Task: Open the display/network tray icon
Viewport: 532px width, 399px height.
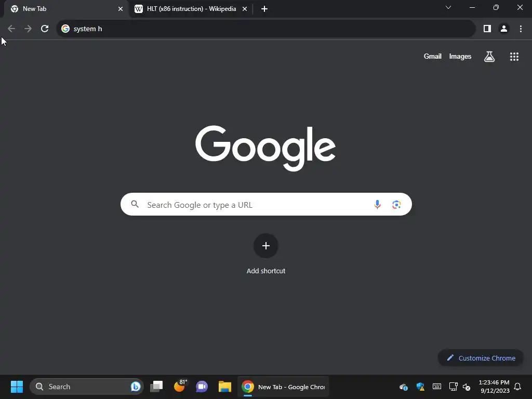Action: pos(453,387)
